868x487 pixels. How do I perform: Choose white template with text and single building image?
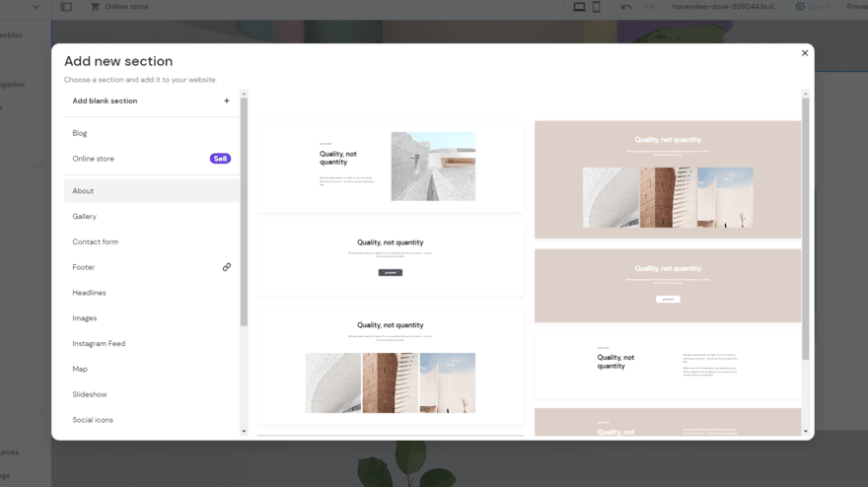click(x=391, y=166)
